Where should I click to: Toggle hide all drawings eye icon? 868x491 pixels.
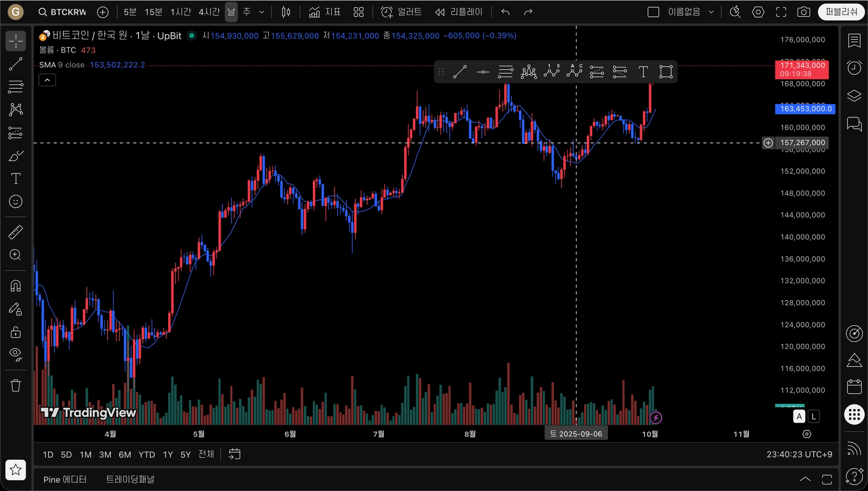[x=16, y=354]
